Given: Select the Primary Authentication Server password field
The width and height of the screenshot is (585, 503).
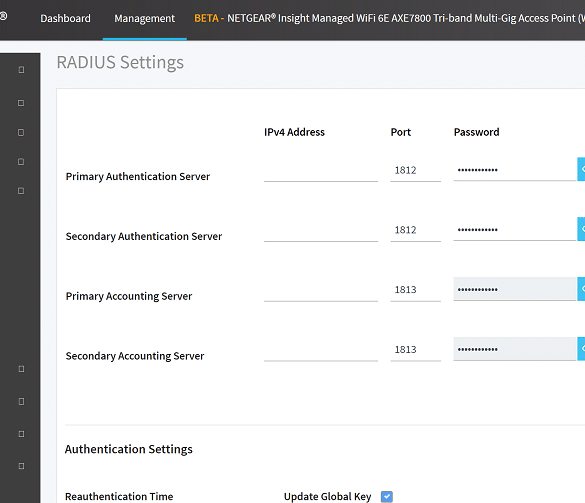Looking at the screenshot, I should click(x=515, y=170).
